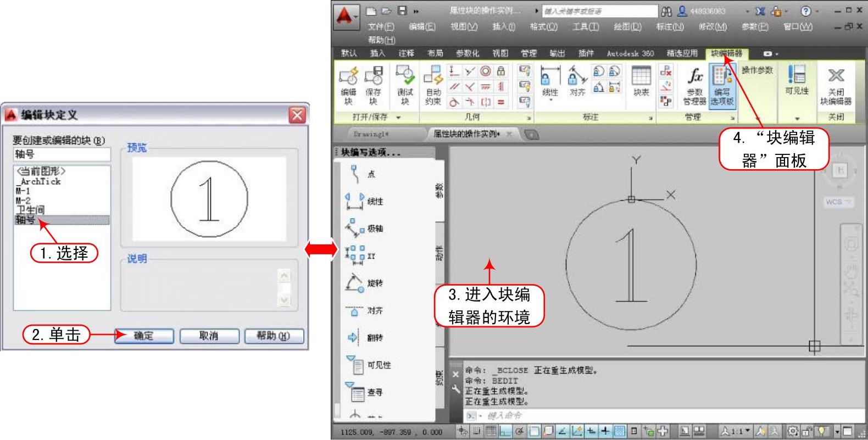Expand the 打开/保存 panel dropdown
This screenshot has width=868, height=440.
tap(398, 118)
